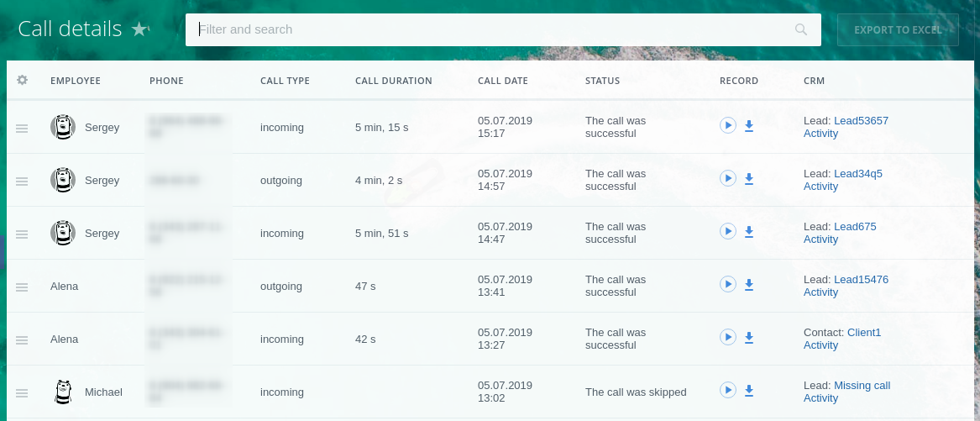The width and height of the screenshot is (980, 421).
Task: Click Sergey's avatar in the first row
Action: pyautogui.click(x=62, y=127)
